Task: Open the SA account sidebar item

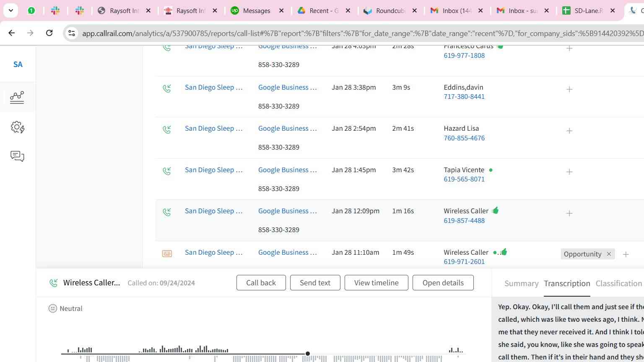Action: 18,65
